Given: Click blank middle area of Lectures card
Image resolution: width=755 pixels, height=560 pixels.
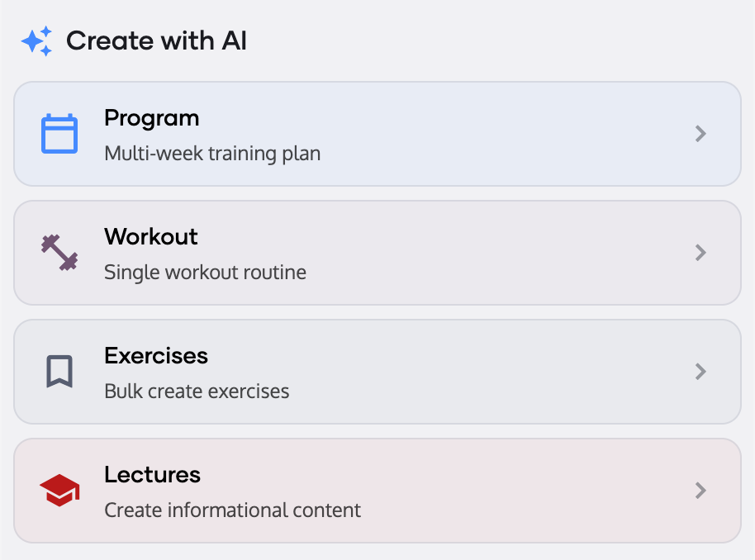Looking at the screenshot, I should point(512,491).
